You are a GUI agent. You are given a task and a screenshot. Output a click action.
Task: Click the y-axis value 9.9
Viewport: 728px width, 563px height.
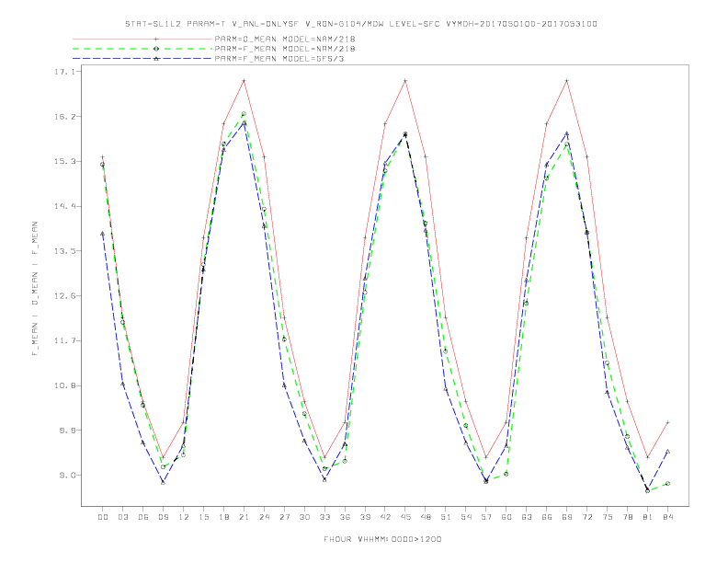coord(66,431)
